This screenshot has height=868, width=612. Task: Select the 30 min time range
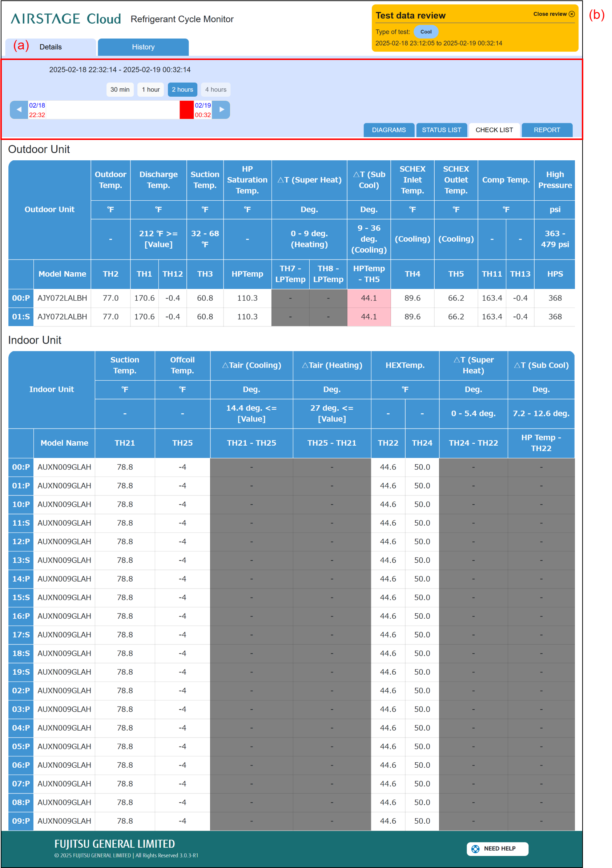pyautogui.click(x=120, y=89)
